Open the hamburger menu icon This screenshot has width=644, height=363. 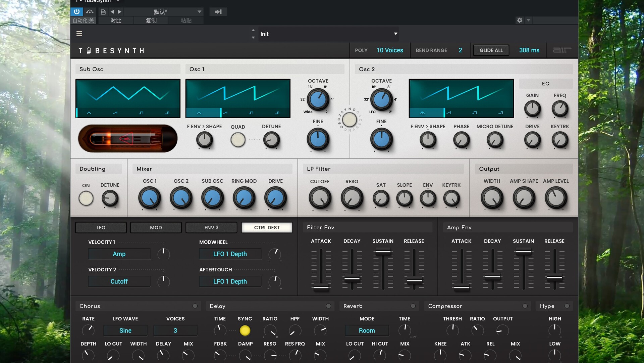(x=79, y=34)
